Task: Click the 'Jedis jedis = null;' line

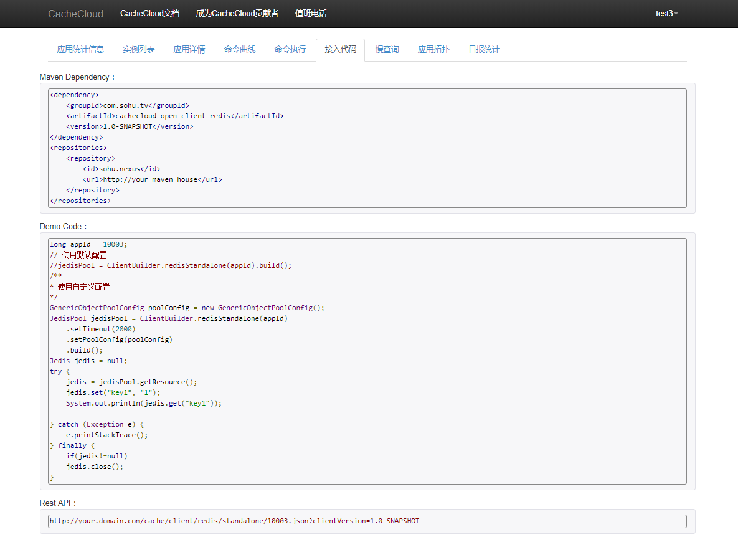Action: coord(88,361)
